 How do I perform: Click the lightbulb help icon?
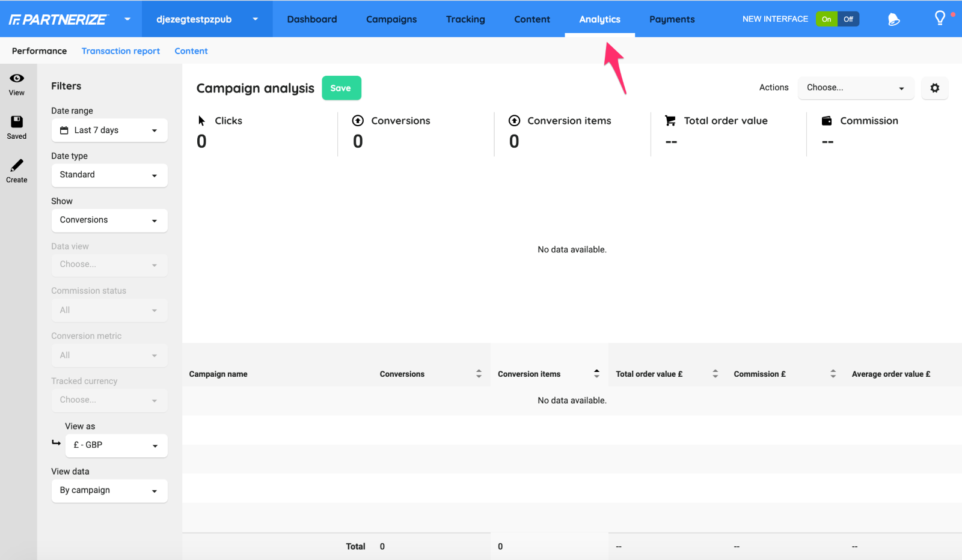click(940, 19)
